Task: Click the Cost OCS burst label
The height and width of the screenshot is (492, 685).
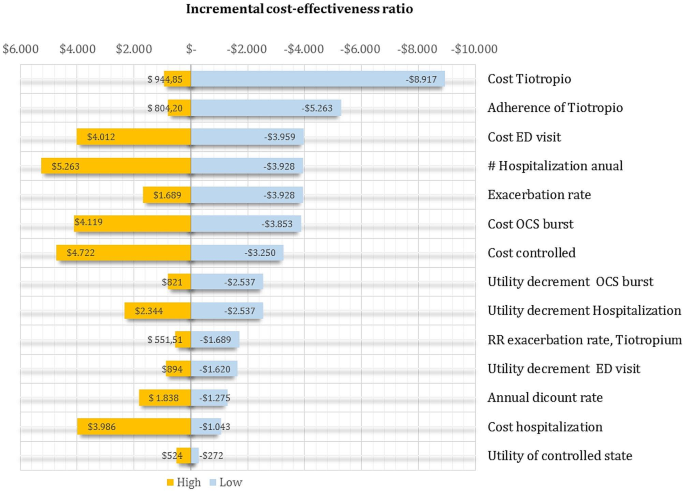Action: pyautogui.click(x=530, y=224)
